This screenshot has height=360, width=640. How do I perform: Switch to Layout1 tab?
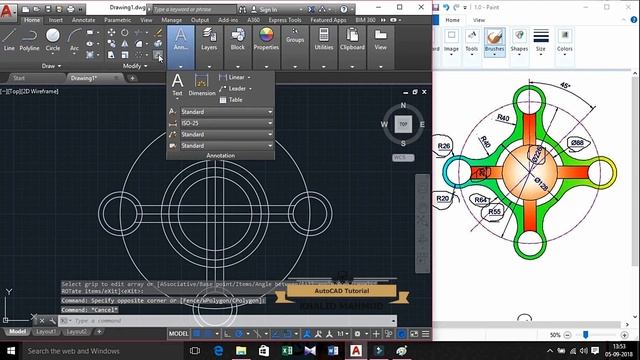coord(45,332)
